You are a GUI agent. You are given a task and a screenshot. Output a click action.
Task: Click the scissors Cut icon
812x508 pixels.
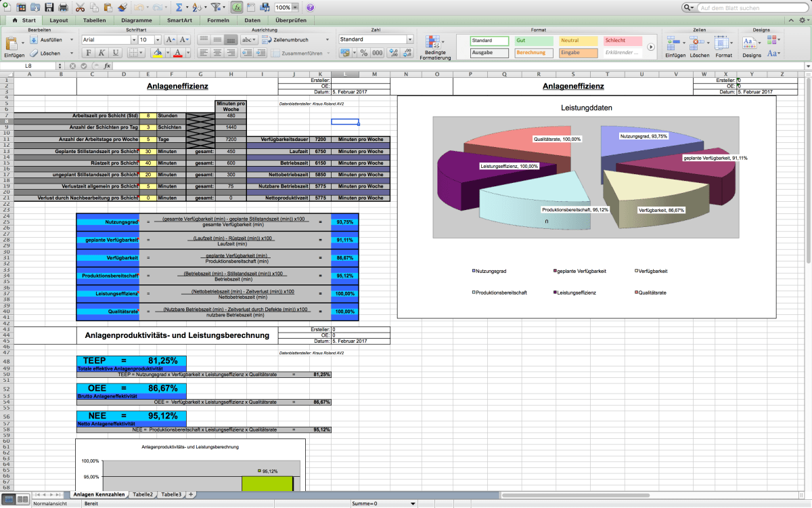click(81, 7)
